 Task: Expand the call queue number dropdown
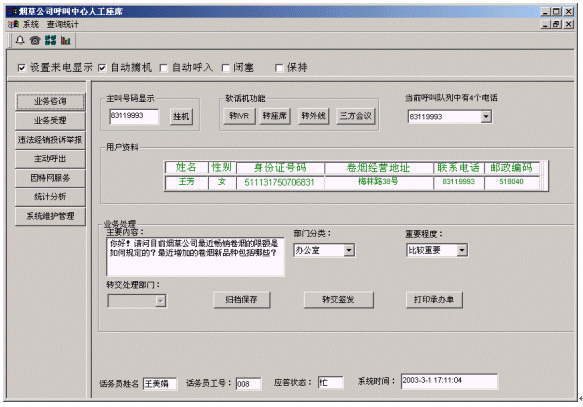tap(486, 117)
